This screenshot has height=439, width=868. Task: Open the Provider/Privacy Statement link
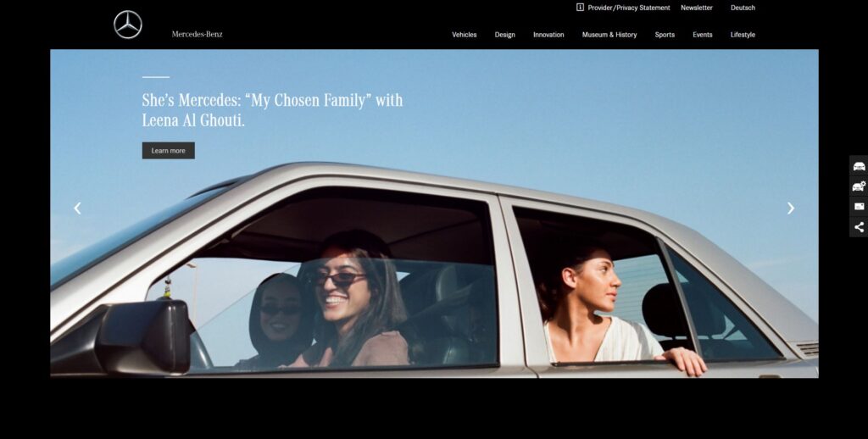coord(629,8)
